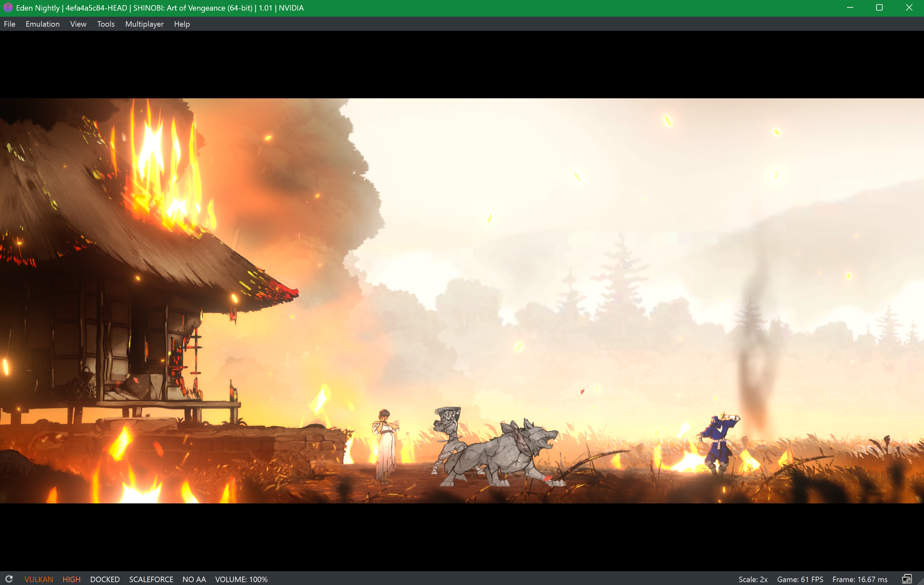Click the VOLUME: 100% control
This screenshot has height=585, width=924.
[242, 579]
